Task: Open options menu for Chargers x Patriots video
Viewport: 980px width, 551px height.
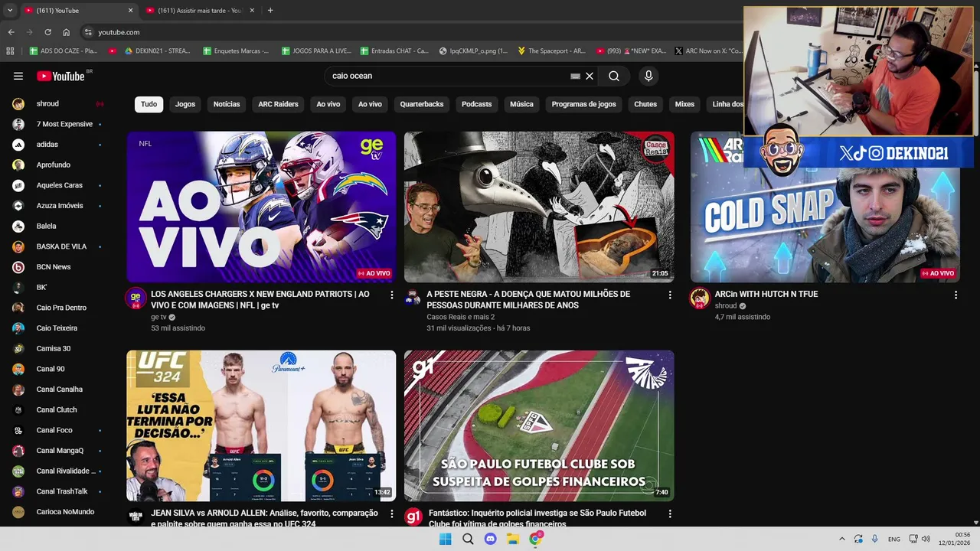Action: tap(392, 295)
